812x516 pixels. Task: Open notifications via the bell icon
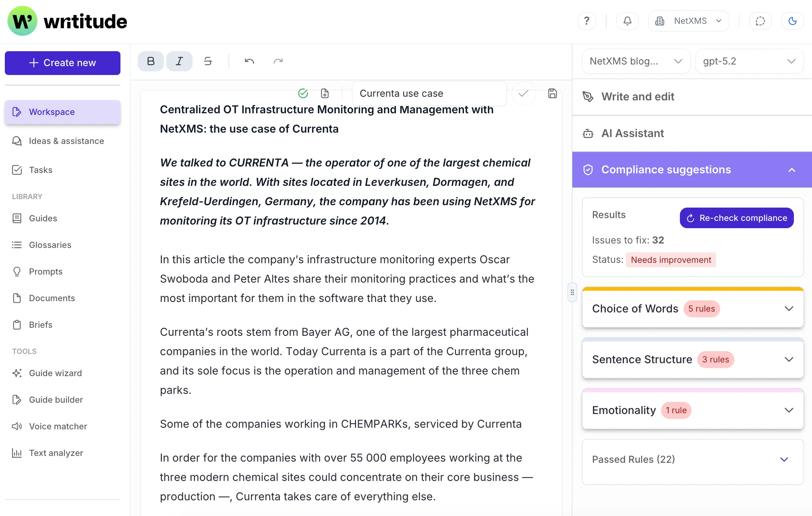627,21
